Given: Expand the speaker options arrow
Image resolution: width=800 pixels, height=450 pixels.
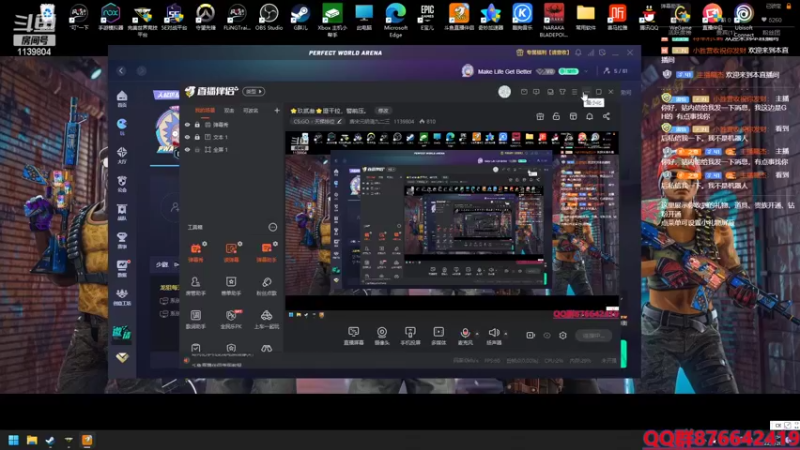Looking at the screenshot, I should coord(506,334).
